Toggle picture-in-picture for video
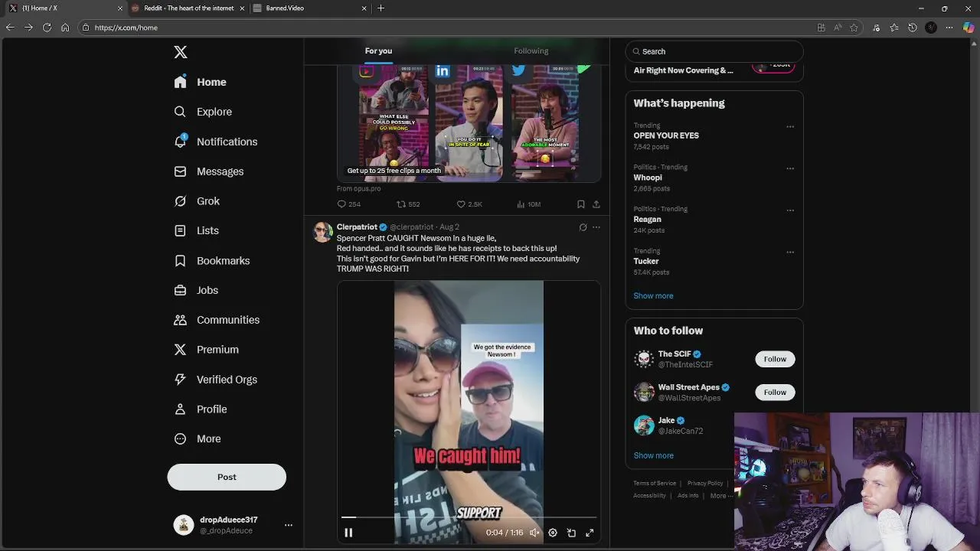Viewport: 980px width, 551px height. (571, 533)
